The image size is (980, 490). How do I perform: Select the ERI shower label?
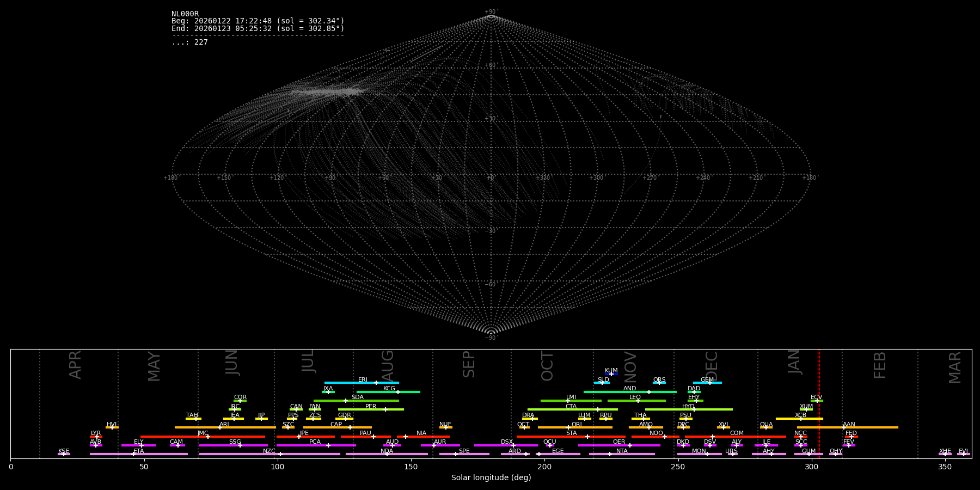click(363, 380)
